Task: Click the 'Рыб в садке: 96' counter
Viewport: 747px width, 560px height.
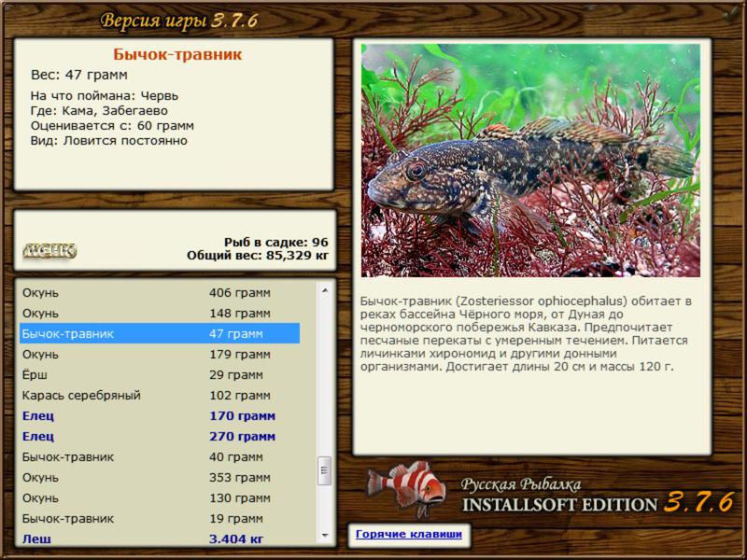Action: pyautogui.click(x=276, y=243)
